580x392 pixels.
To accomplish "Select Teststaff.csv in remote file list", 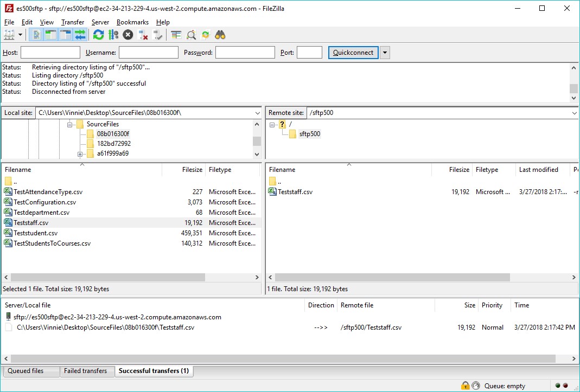I will coord(295,192).
